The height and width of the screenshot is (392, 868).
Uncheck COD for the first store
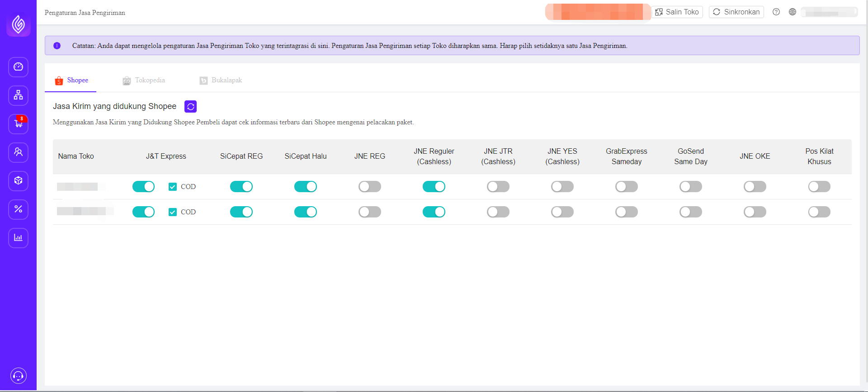click(x=173, y=187)
